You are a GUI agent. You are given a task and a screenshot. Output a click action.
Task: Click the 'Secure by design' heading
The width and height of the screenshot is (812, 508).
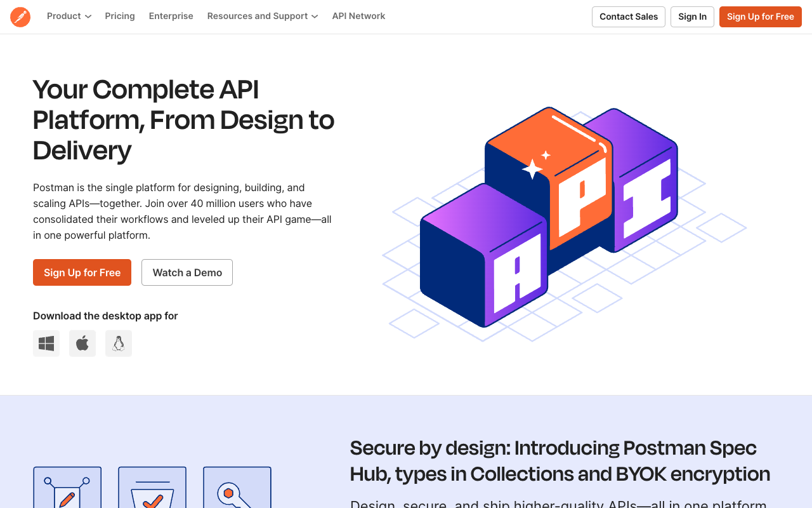(x=560, y=461)
